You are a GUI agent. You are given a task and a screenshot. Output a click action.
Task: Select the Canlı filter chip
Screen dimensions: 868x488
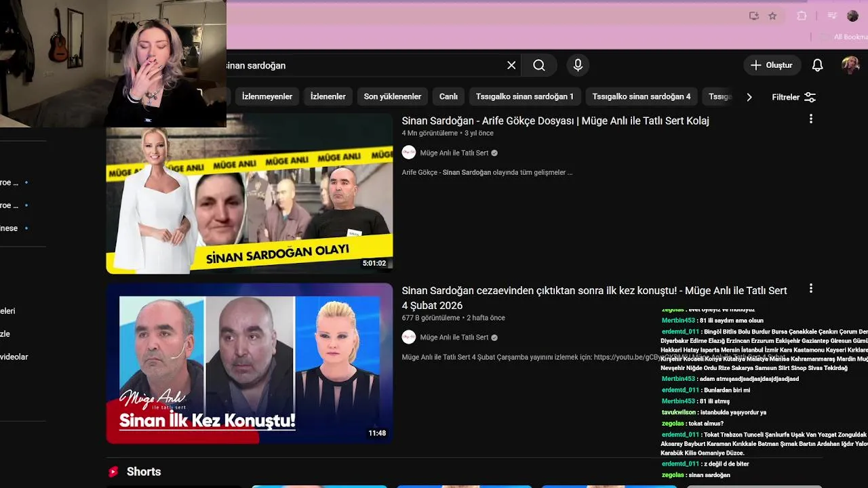(448, 96)
